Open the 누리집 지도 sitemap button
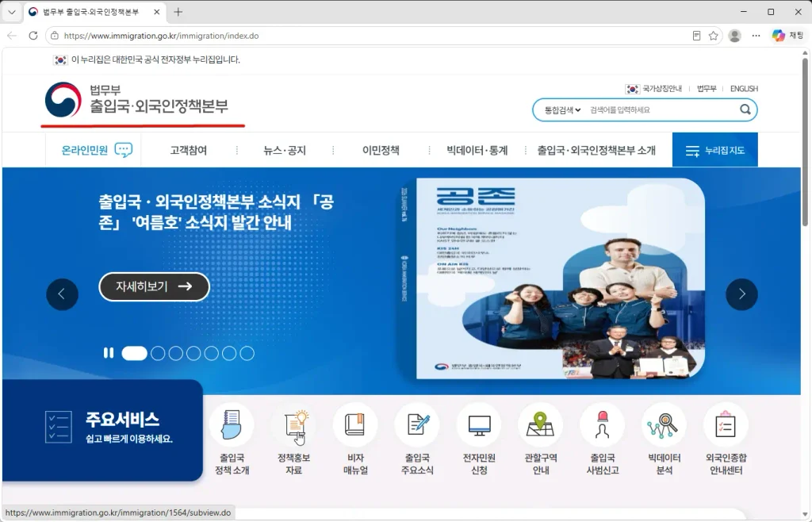This screenshot has height=522, width=812. tap(714, 150)
